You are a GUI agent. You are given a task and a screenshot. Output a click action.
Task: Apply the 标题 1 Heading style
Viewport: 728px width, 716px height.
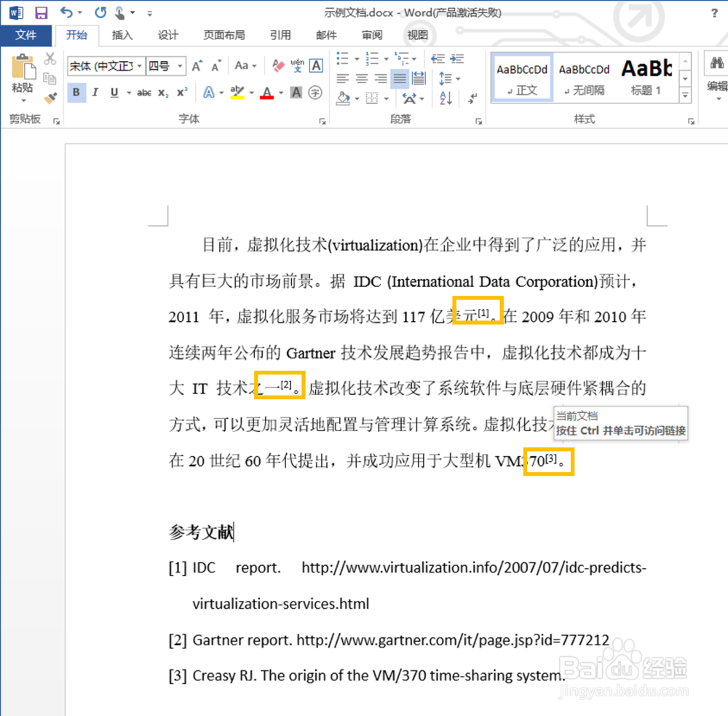pyautogui.click(x=646, y=78)
